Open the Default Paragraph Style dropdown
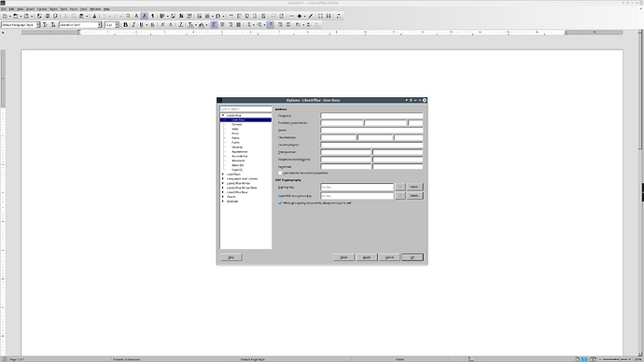This screenshot has width=644, height=362. [x=37, y=25]
